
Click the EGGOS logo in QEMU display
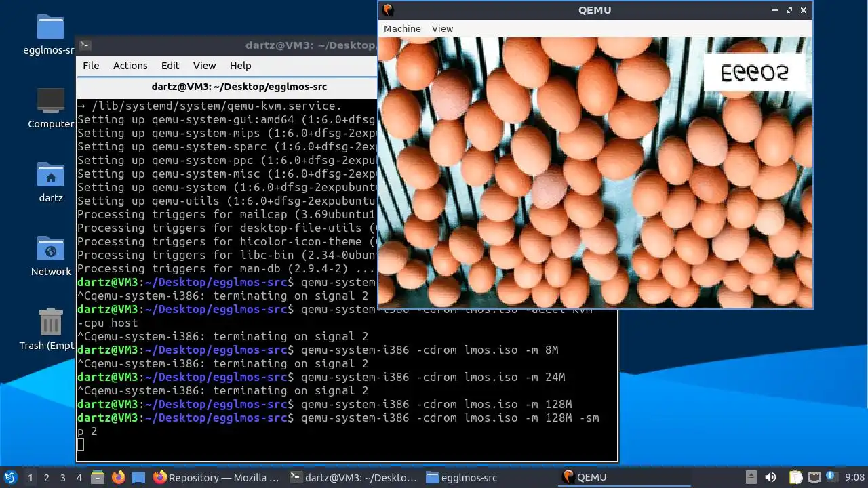pos(754,72)
